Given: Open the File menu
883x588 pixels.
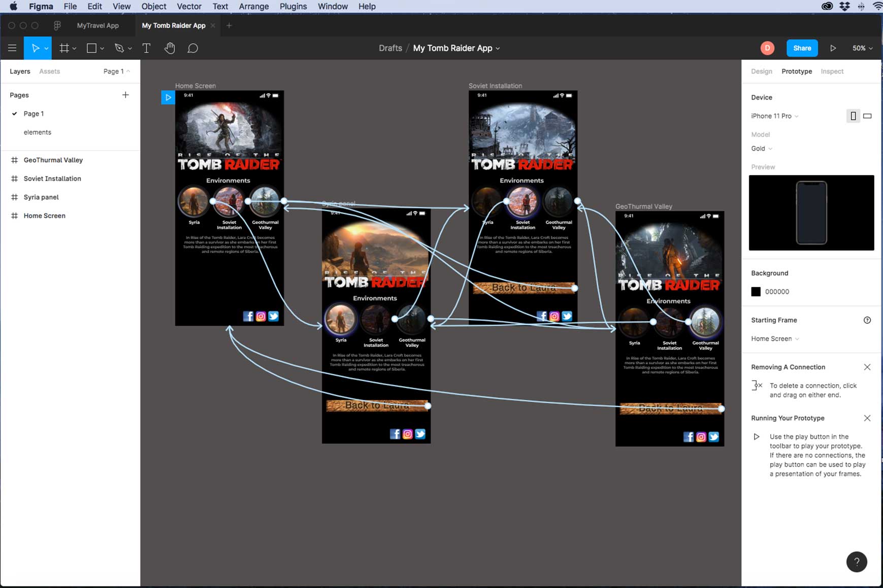Looking at the screenshot, I should pyautogui.click(x=70, y=6).
